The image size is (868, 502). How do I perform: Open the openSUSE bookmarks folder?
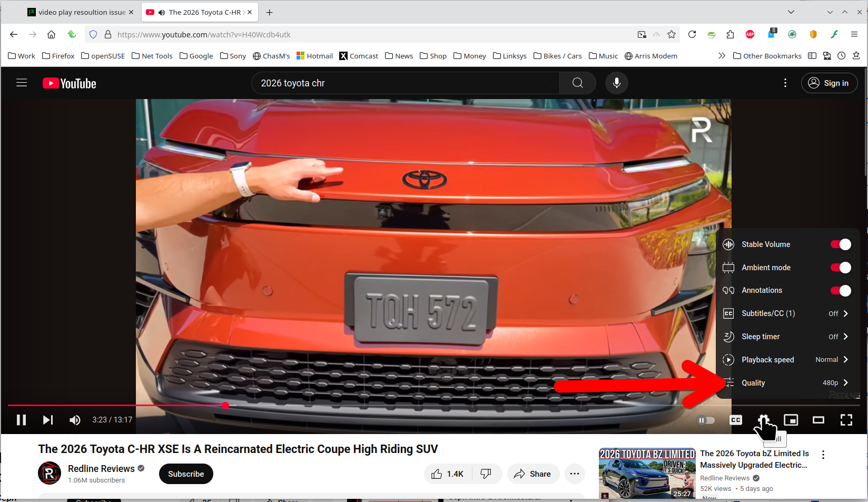tap(103, 56)
